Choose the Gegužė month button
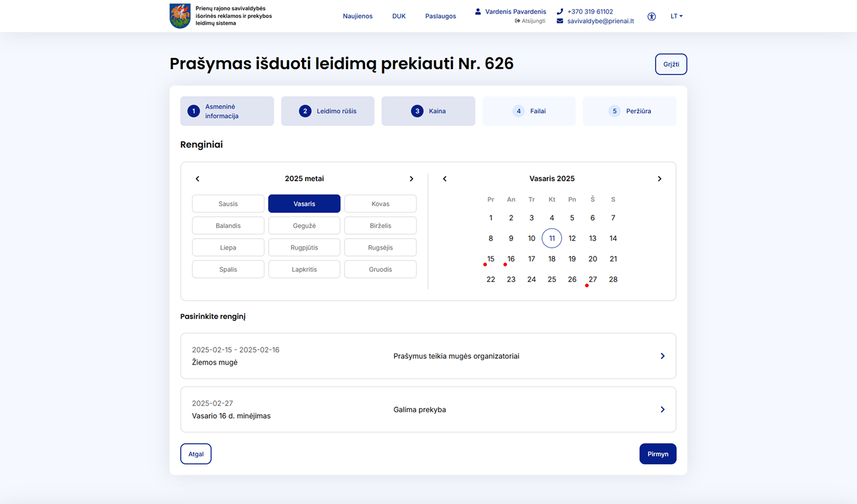This screenshot has width=857, height=504. [304, 226]
